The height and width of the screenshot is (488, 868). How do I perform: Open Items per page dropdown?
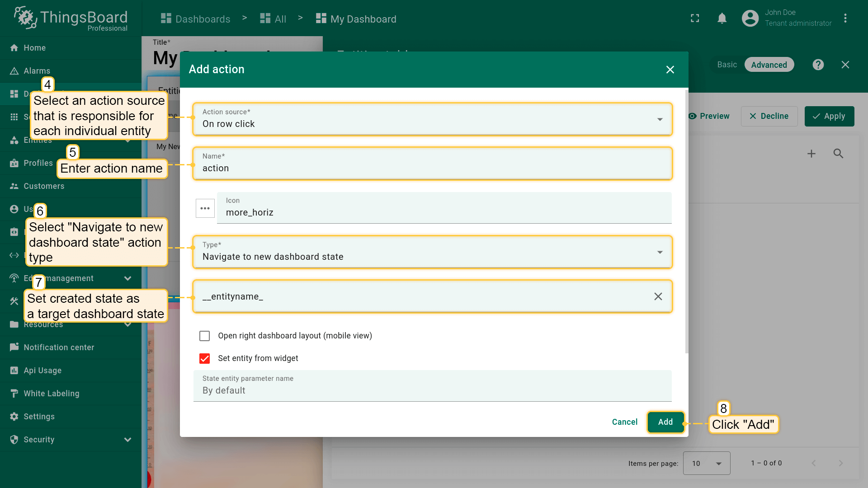click(x=706, y=463)
